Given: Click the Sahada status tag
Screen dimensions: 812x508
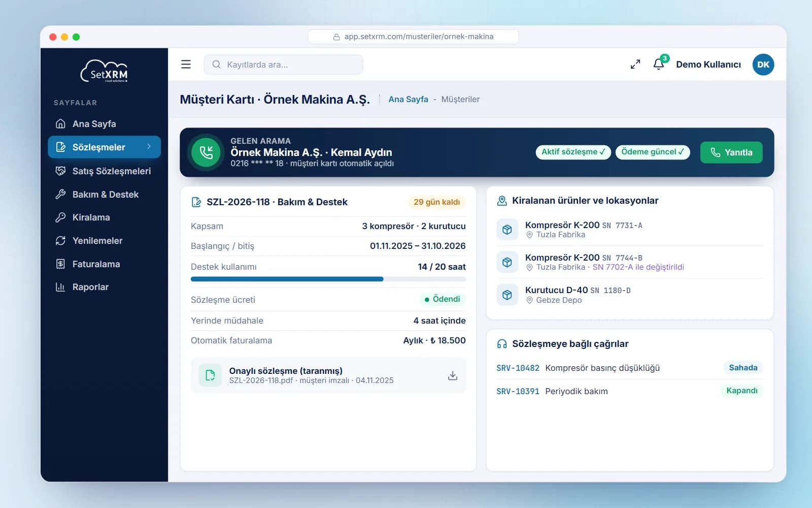Looking at the screenshot, I should coord(743,368).
